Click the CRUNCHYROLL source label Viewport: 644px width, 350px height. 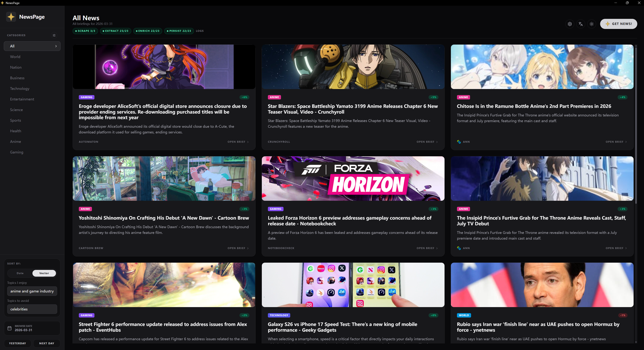coord(279,142)
